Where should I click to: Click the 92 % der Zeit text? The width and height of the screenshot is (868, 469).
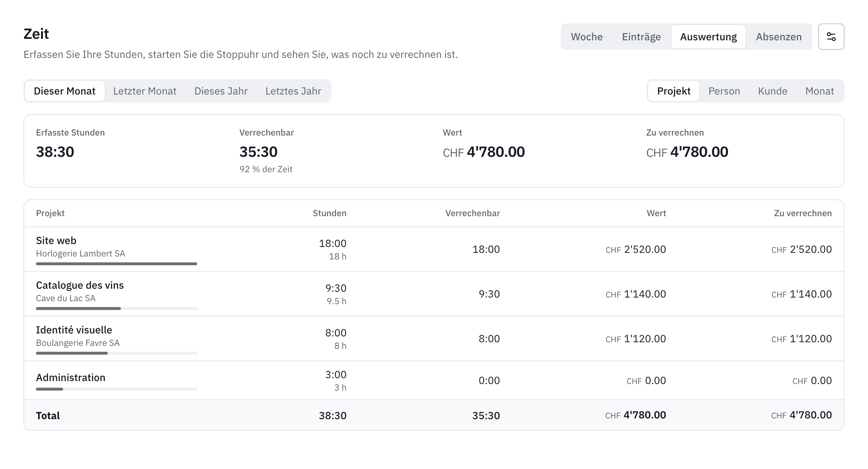pyautogui.click(x=266, y=169)
